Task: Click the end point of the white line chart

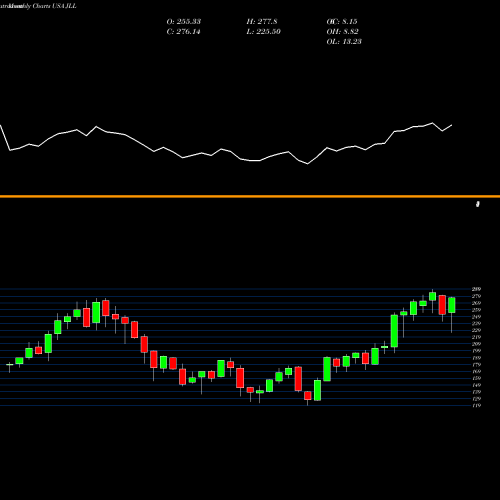Action: point(452,125)
